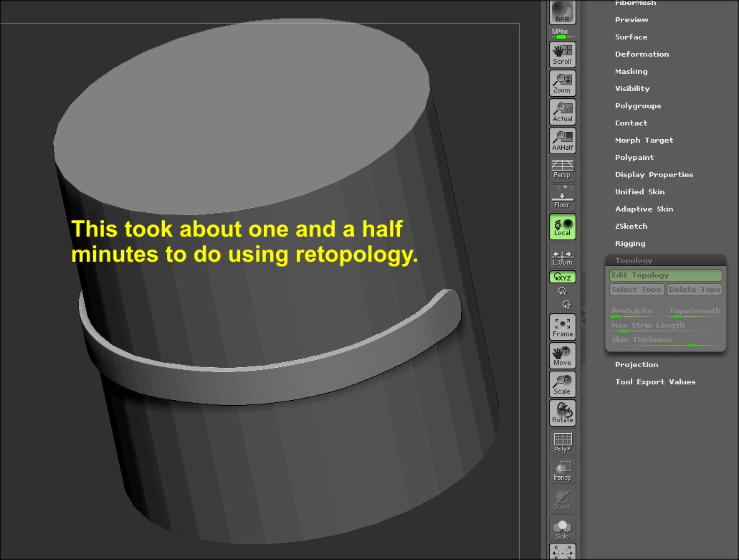Toggle the Floor grid
The width and height of the screenshot is (739, 560).
coord(562,197)
